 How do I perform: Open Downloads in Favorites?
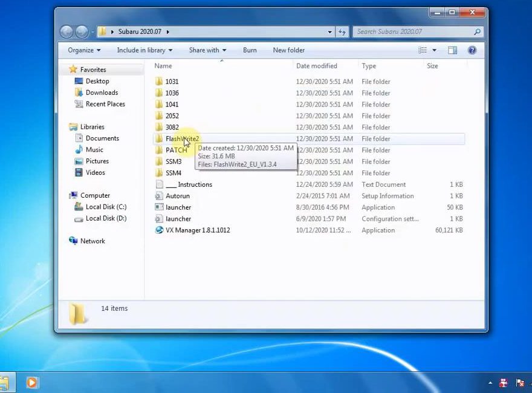[x=102, y=93]
